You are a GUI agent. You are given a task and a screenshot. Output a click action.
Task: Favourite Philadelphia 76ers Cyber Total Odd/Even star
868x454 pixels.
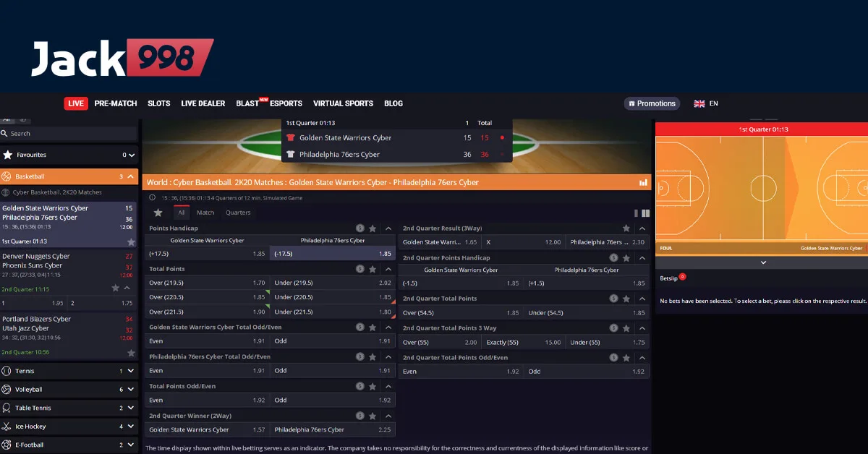(x=373, y=357)
